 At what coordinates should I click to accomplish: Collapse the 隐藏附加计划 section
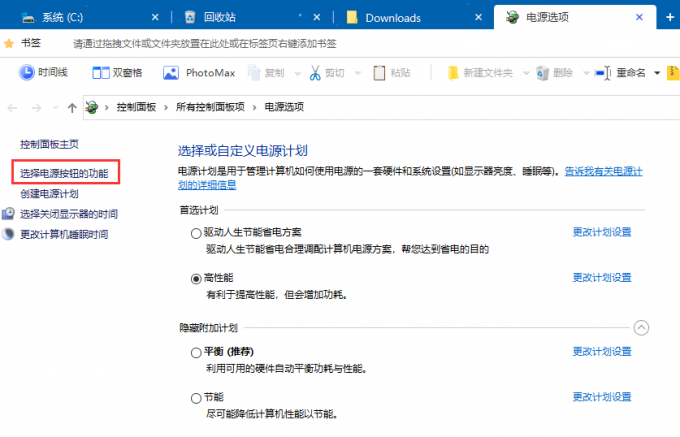(641, 328)
